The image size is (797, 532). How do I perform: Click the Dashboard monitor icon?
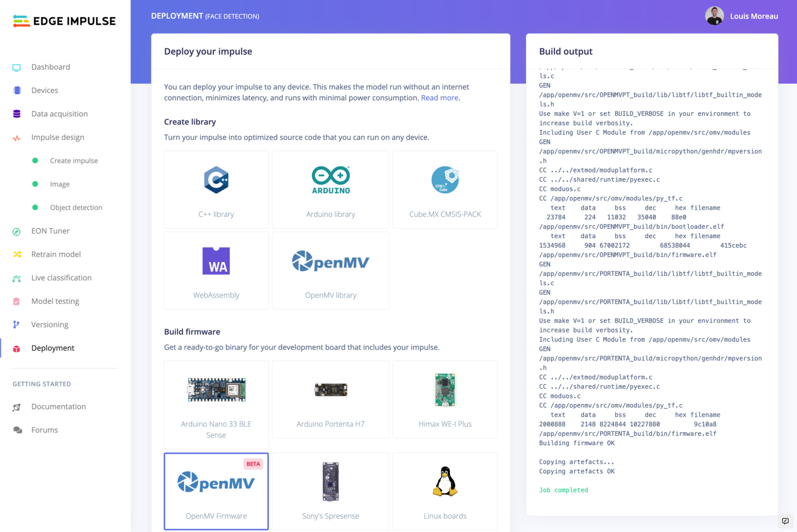pyautogui.click(x=16, y=68)
